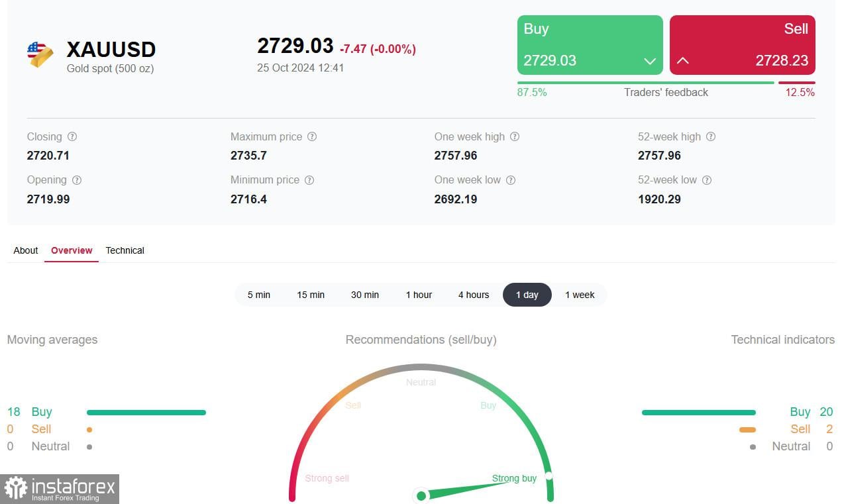842x504 pixels.
Task: Select the 1 week timeframe
Action: [580, 295]
